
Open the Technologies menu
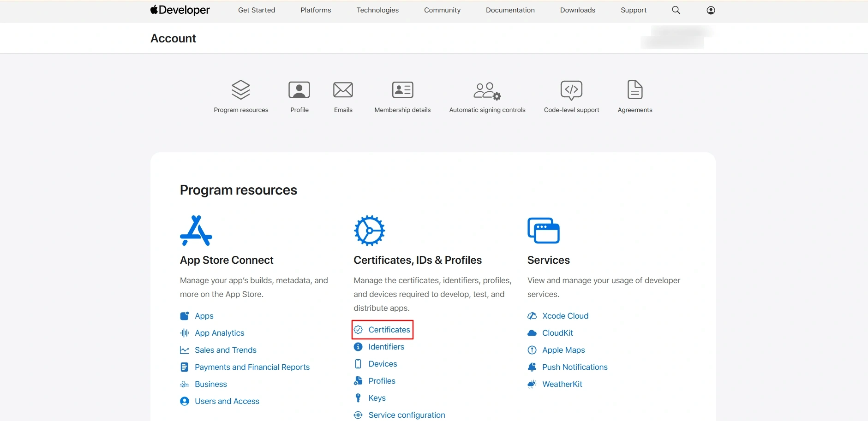pyautogui.click(x=377, y=10)
